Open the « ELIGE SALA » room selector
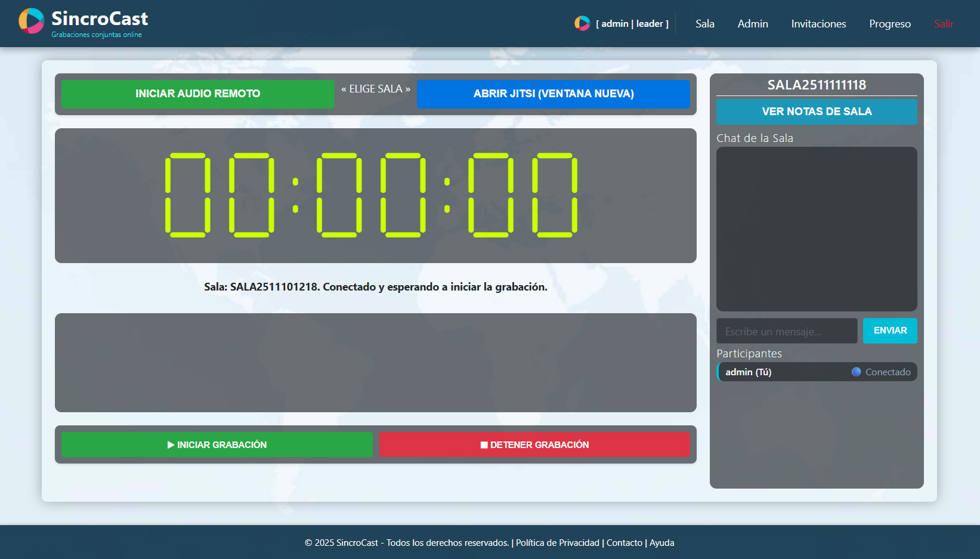 [x=375, y=88]
